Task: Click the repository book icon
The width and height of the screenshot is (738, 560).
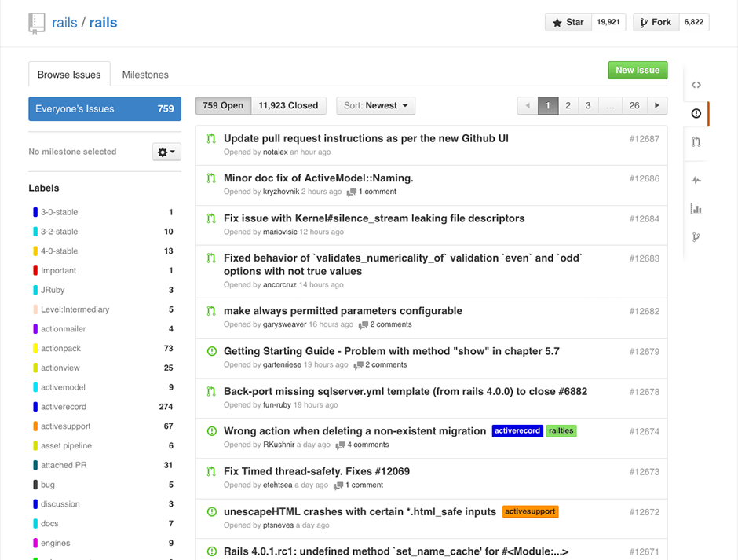Action: [x=37, y=23]
